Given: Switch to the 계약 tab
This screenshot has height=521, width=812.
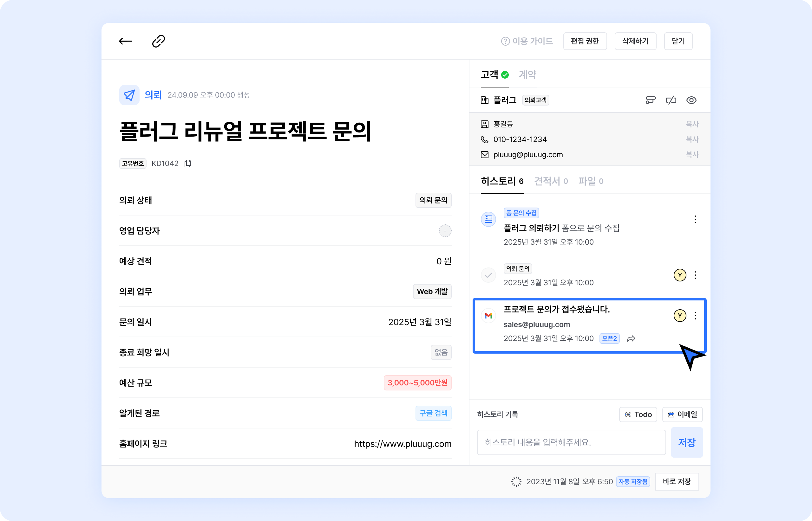Looking at the screenshot, I should (x=527, y=74).
